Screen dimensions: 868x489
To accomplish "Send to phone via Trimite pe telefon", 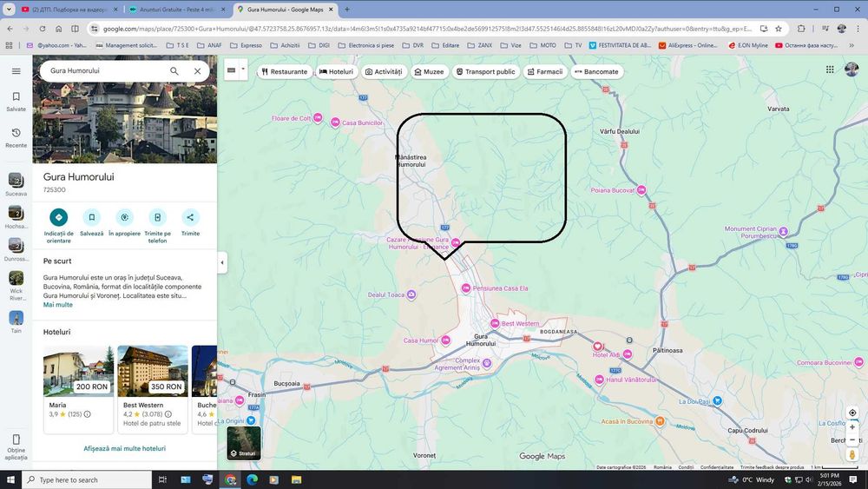I will 157,226.
